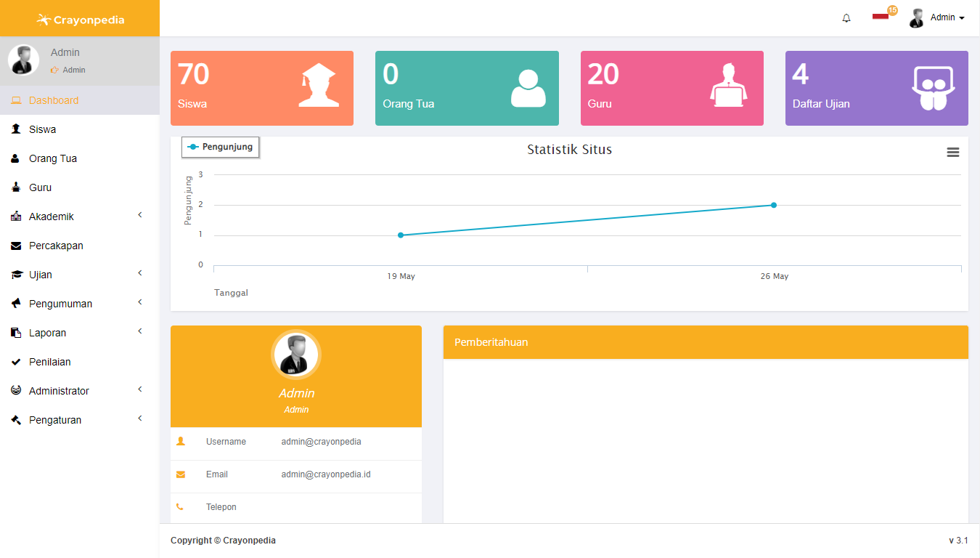Screen dimensions: 980x558
Task: Select Guru in the sidebar menu
Action: coord(40,187)
